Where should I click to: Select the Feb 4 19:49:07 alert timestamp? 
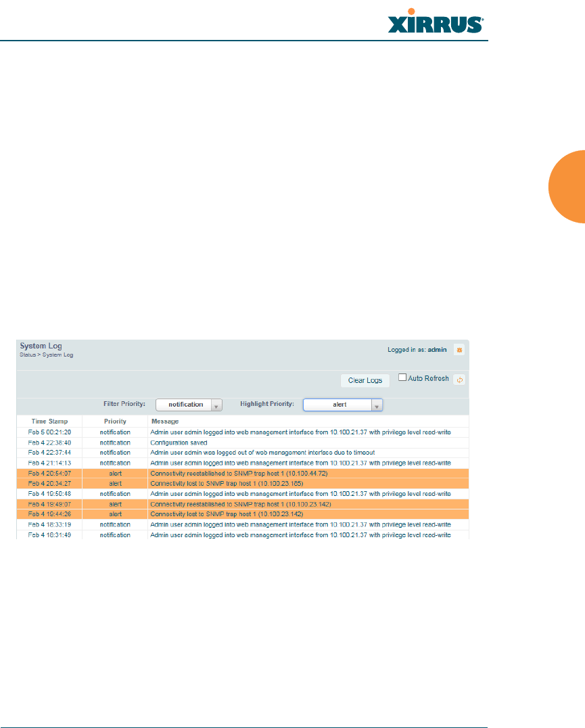[x=49, y=504]
